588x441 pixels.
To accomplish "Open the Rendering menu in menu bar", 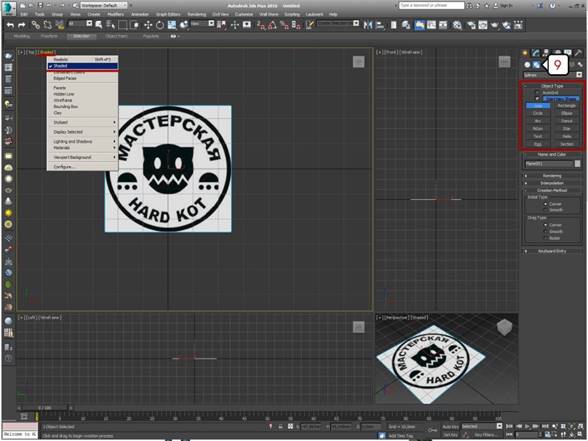I will point(196,14).
